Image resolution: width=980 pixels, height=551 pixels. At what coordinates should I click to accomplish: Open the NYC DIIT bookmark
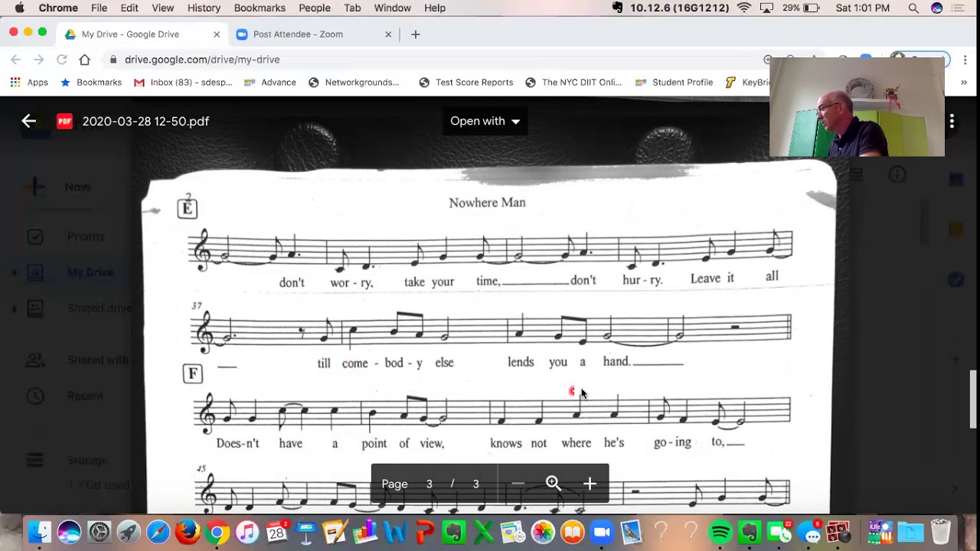click(x=574, y=83)
